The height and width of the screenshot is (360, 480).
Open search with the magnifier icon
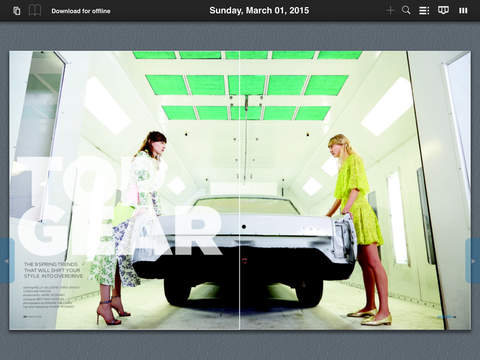[406, 10]
